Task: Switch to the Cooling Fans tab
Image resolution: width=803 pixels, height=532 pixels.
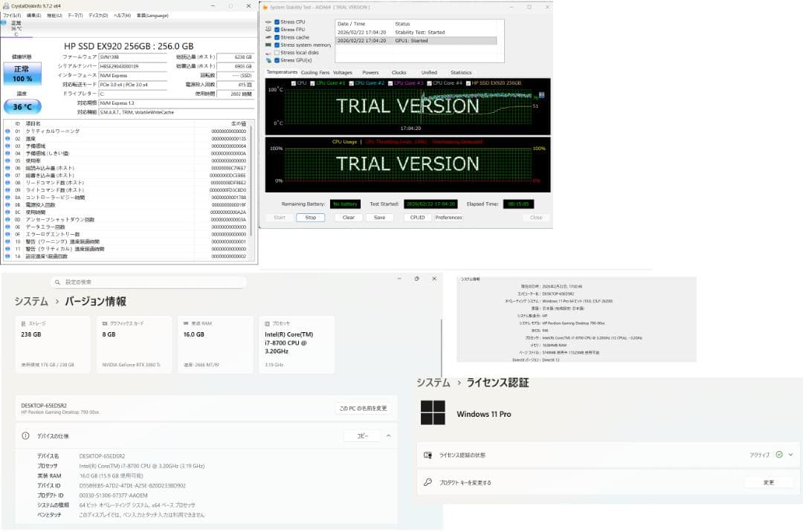Action: [315, 73]
